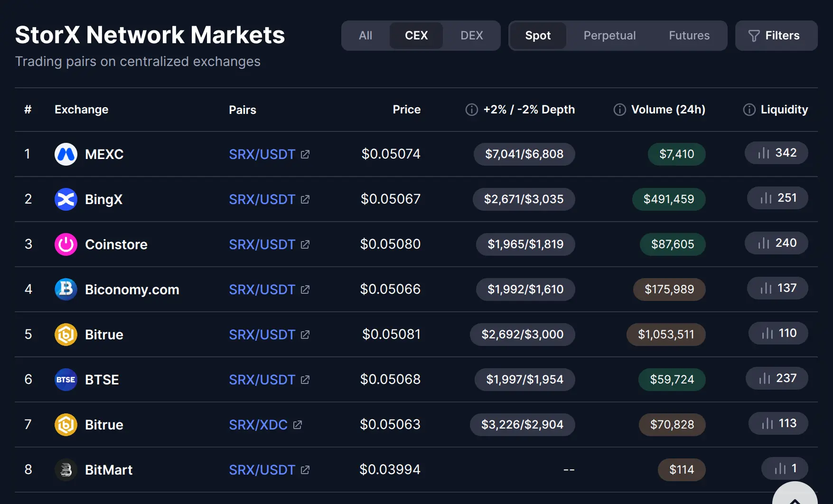The width and height of the screenshot is (833, 504).
Task: Select the CEX tab
Action: coord(416,36)
